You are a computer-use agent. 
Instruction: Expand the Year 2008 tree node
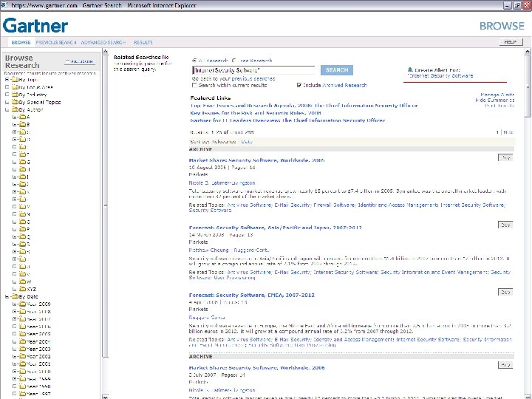point(14,312)
